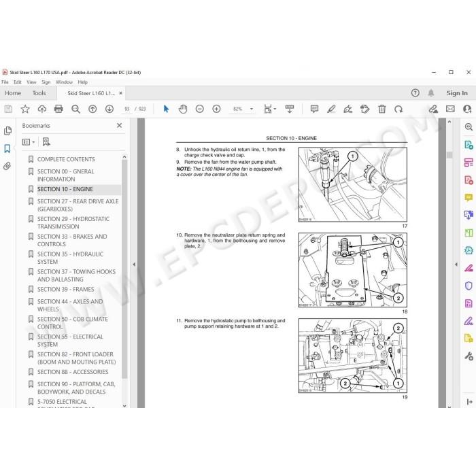This screenshot has width=476, height=476.
Task: Collapse the left navigation pane arrow
Action: point(134,265)
